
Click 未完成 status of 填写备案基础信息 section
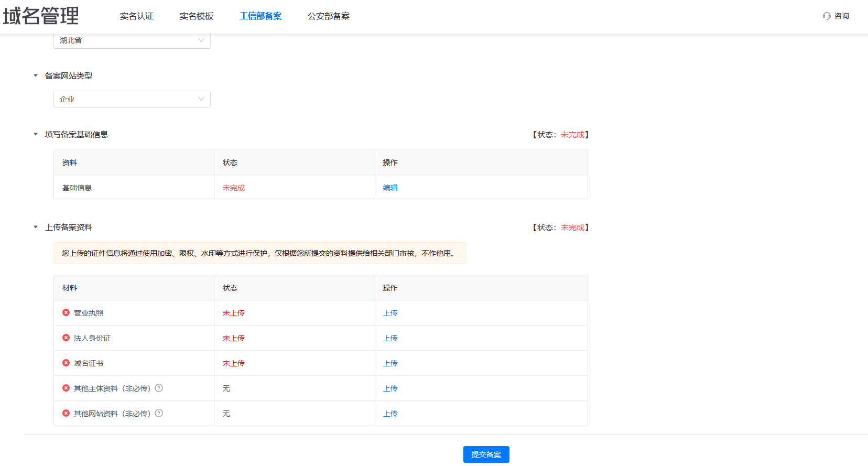tap(572, 135)
